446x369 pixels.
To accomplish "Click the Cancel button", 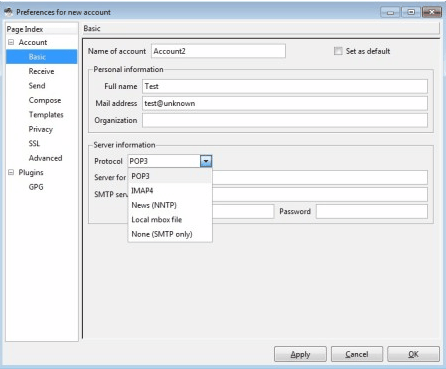I will (x=357, y=354).
